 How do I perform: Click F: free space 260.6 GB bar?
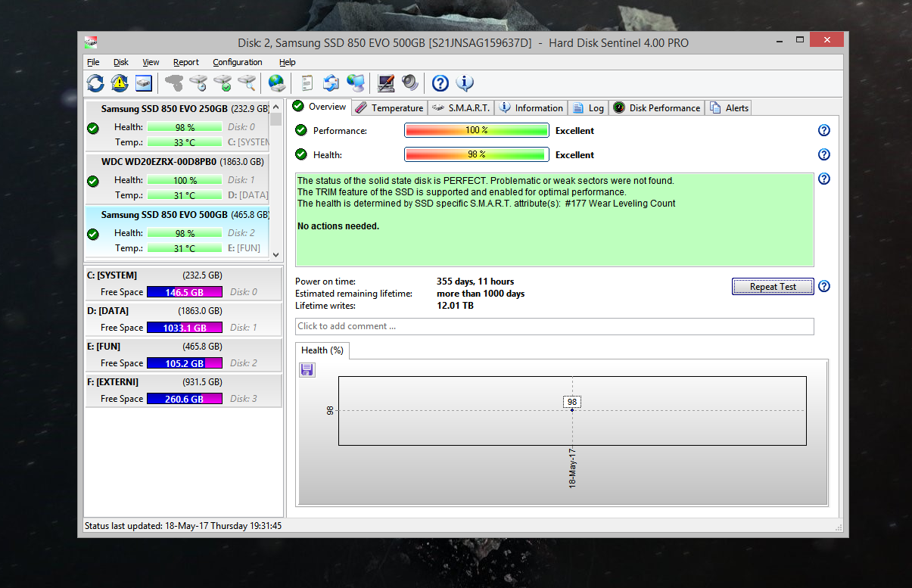pyautogui.click(x=185, y=399)
